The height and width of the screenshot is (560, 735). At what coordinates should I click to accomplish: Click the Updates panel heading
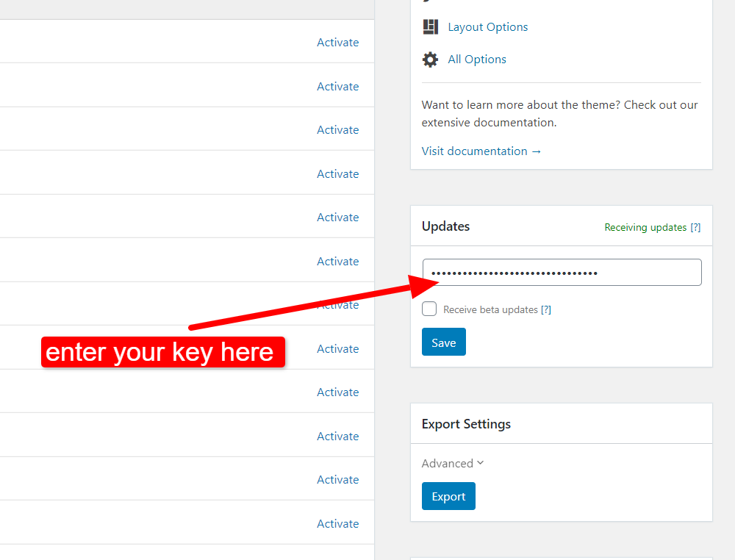click(445, 226)
